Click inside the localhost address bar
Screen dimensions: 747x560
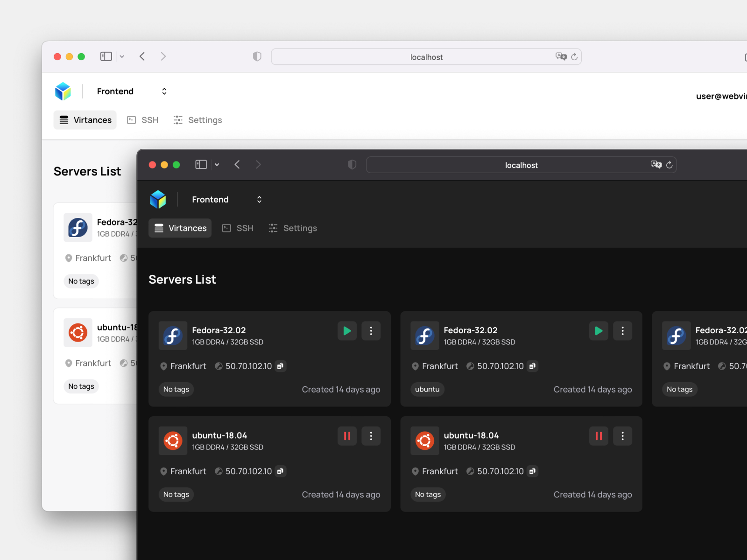tap(521, 164)
